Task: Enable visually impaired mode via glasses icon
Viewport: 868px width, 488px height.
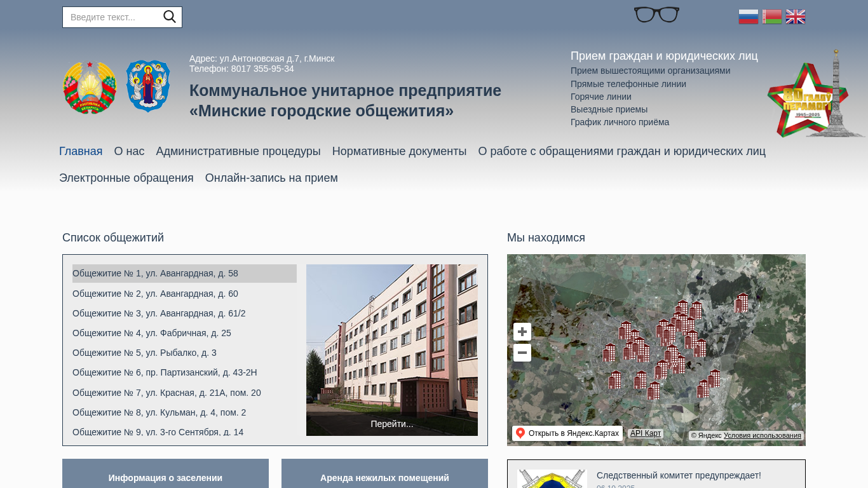Action: pyautogui.click(x=656, y=15)
